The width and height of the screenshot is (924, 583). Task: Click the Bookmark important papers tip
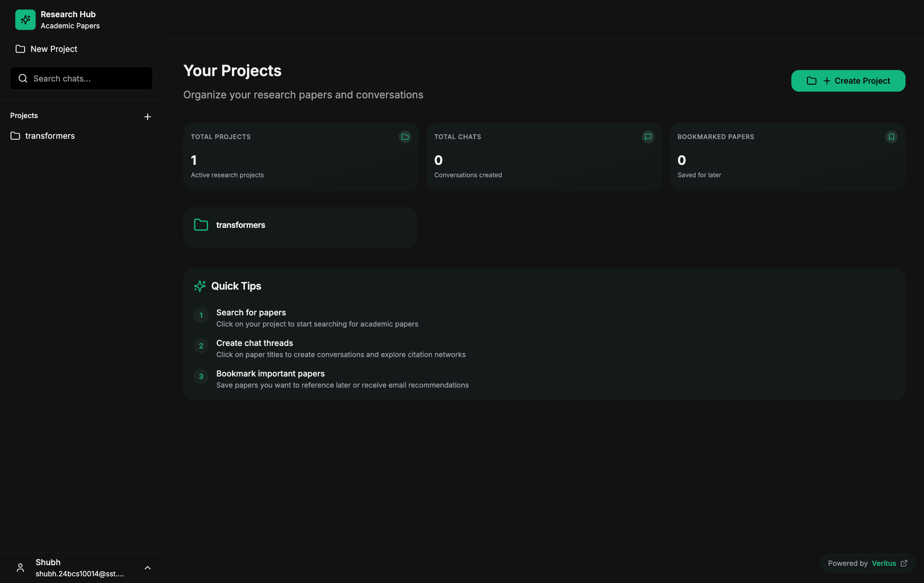[270, 373]
